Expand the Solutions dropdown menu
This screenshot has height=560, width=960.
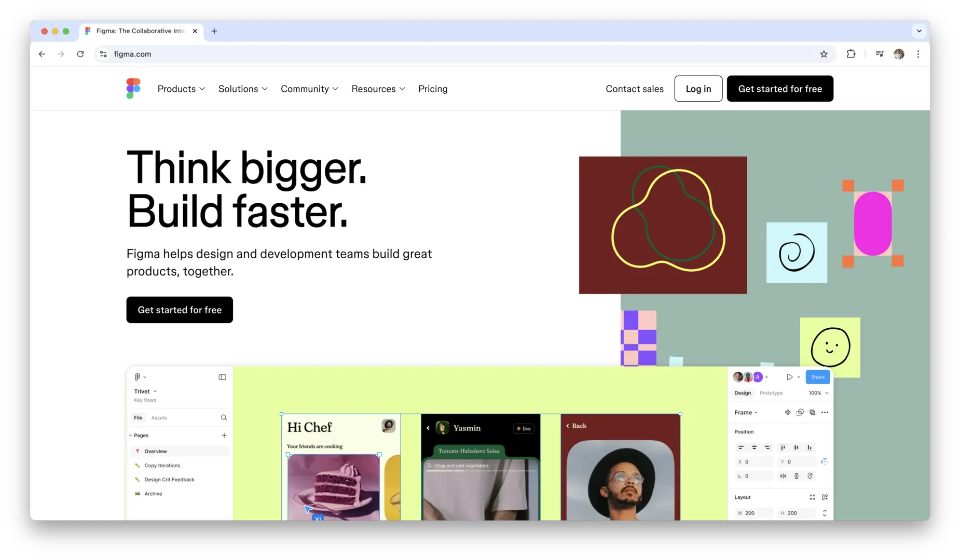[x=243, y=89]
